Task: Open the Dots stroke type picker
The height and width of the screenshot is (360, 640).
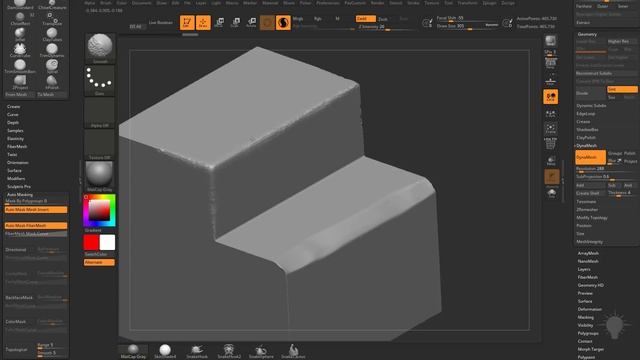Action: click(99, 81)
